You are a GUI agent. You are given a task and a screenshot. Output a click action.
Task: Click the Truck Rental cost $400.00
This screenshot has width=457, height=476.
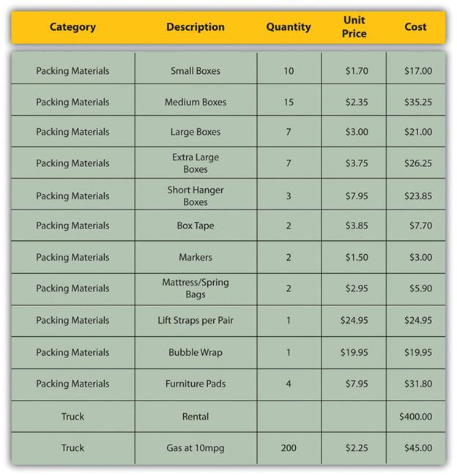coord(415,417)
